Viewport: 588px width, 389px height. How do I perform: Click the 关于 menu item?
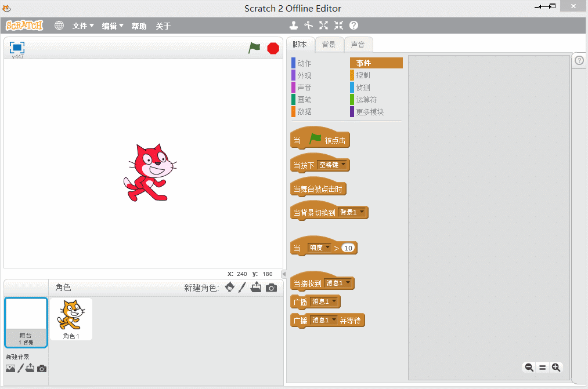click(163, 26)
